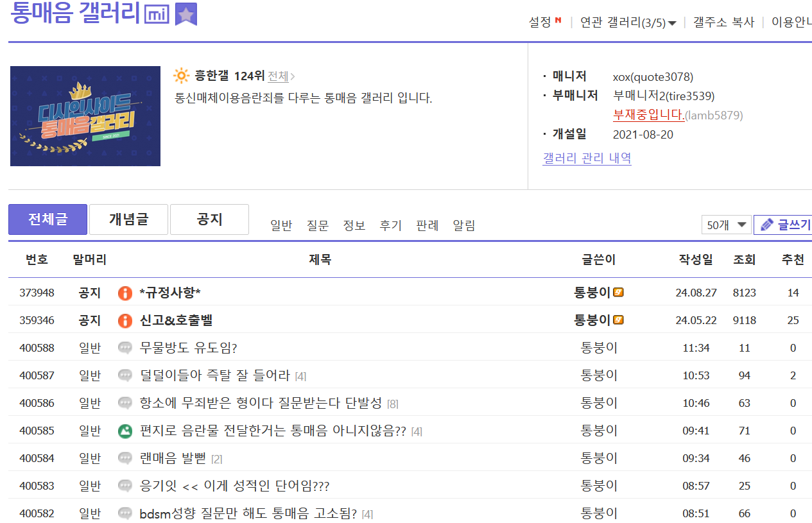The image size is (812, 523).
Task: Filter by 알림 category
Action: pos(464,225)
